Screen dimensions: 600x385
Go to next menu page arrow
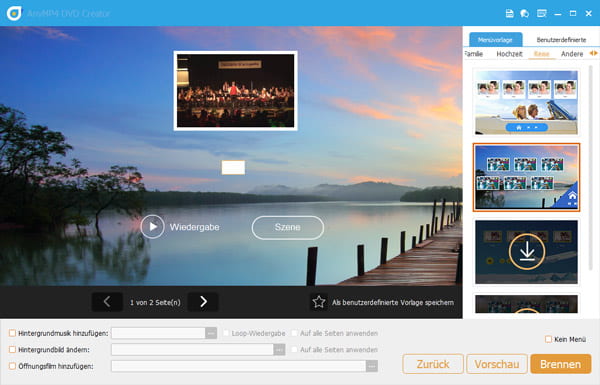[203, 302]
